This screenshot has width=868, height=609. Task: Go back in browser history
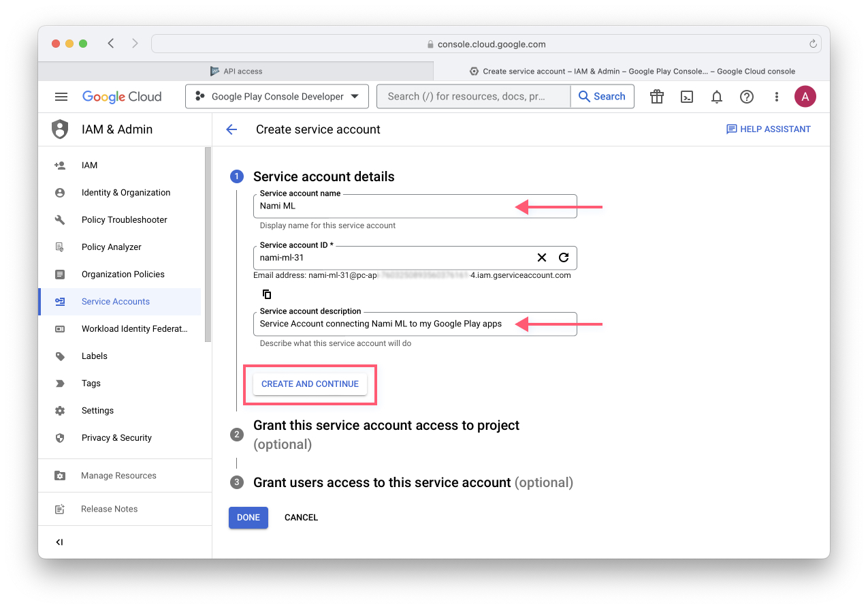click(111, 44)
